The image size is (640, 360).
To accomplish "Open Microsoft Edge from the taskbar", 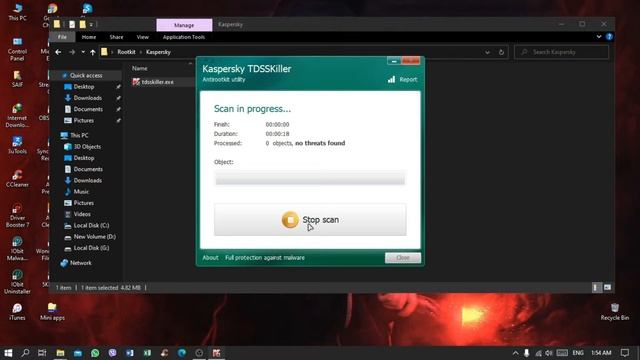I will pos(182,353).
